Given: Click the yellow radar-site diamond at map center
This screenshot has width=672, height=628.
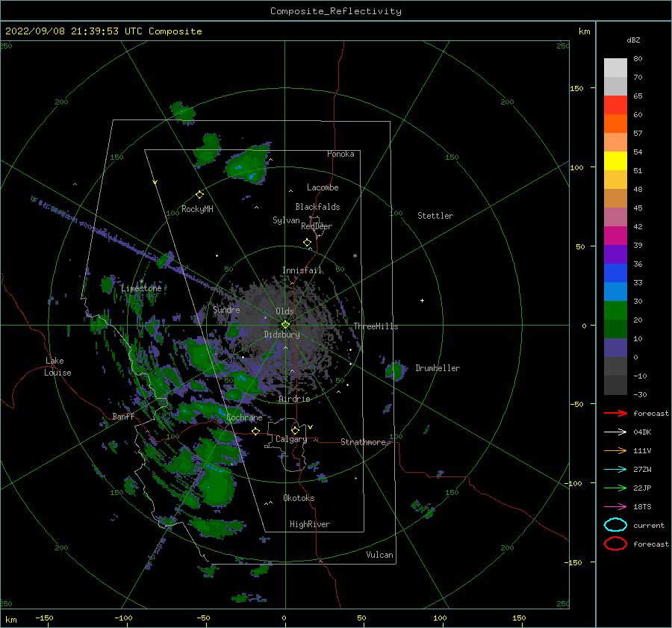Looking at the screenshot, I should 285,325.
